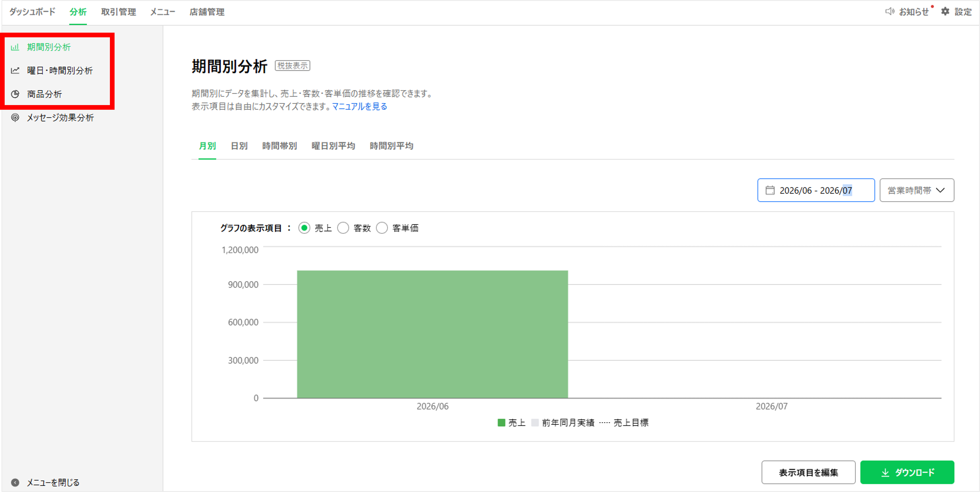Image resolution: width=980 pixels, height=492 pixels.
Task: Go to メッセージ効果分析 in the sidebar
Action: tap(60, 118)
